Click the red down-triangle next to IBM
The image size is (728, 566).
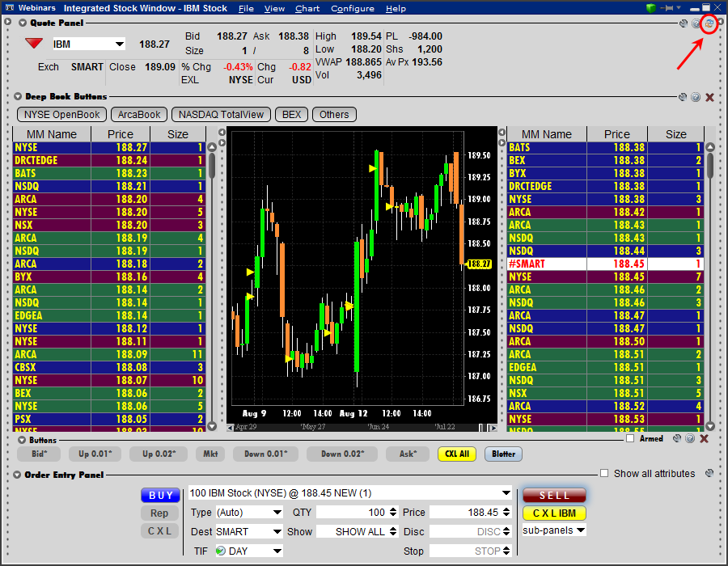pyautogui.click(x=34, y=43)
